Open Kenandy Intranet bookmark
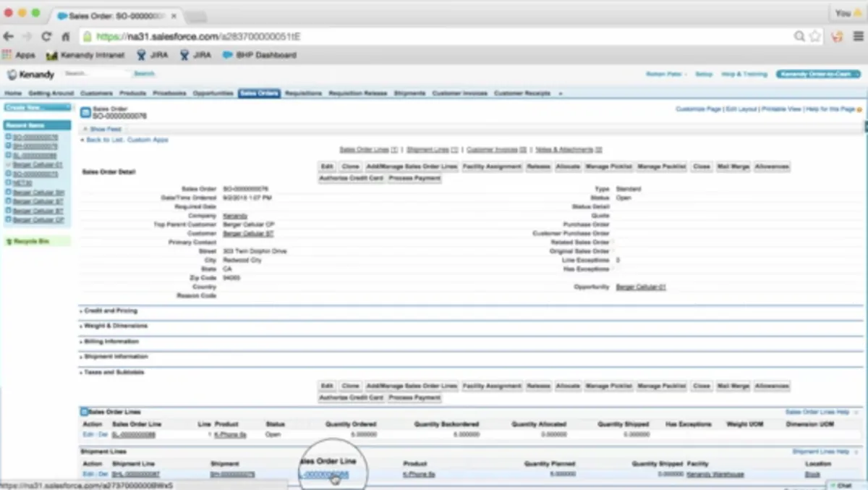The width and height of the screenshot is (868, 490). [84, 55]
